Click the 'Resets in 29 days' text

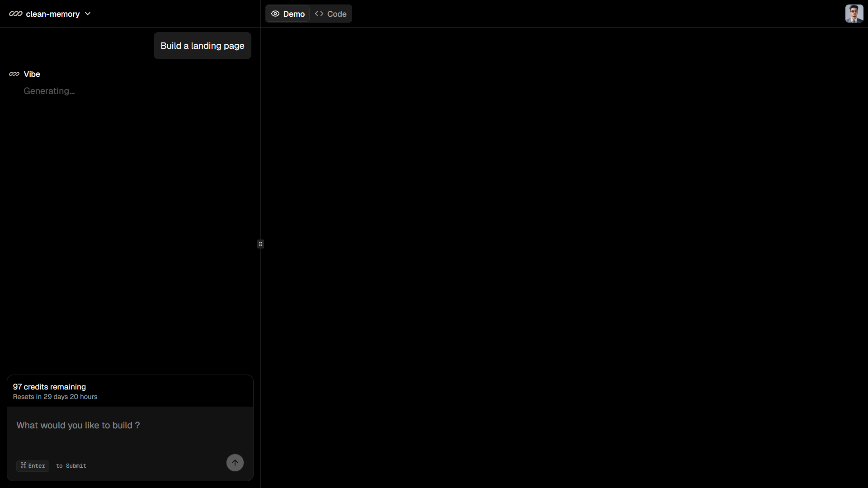(x=55, y=397)
